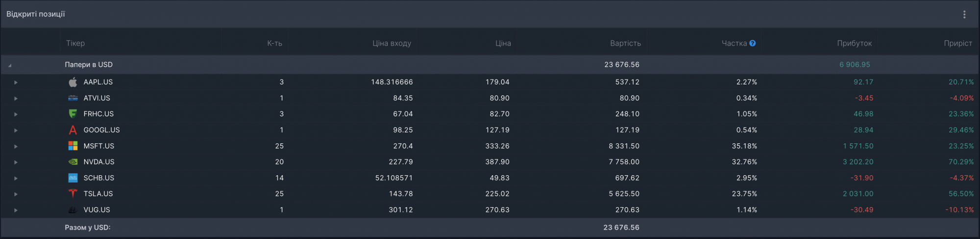Select the ATVI.US ticker name

pos(97,98)
